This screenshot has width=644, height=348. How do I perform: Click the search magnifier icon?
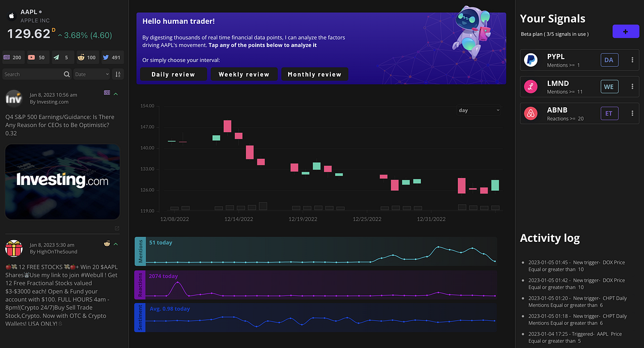[x=67, y=74]
